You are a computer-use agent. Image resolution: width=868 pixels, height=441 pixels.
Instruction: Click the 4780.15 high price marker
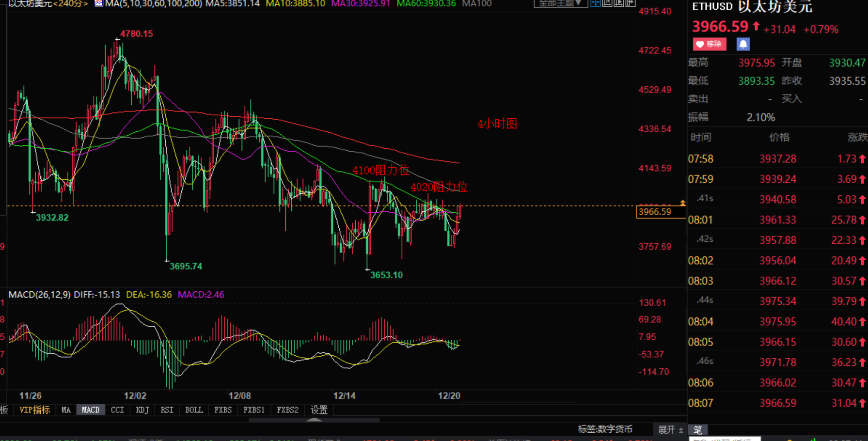point(137,34)
